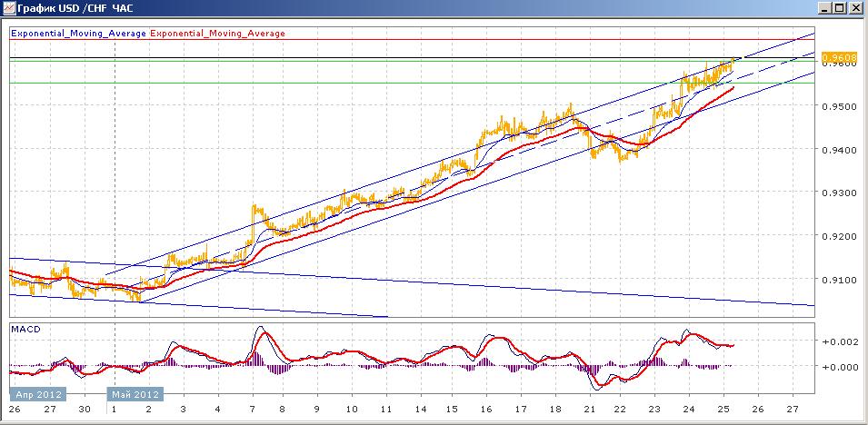The width and height of the screenshot is (868, 425).
Task: Click the window title График USD/CHF ЧАС
Action: [75, 8]
